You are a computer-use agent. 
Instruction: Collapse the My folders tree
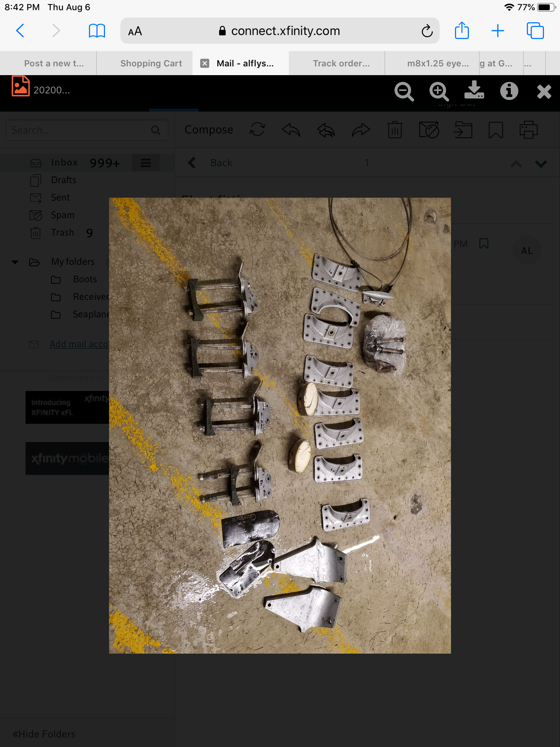pyautogui.click(x=15, y=262)
